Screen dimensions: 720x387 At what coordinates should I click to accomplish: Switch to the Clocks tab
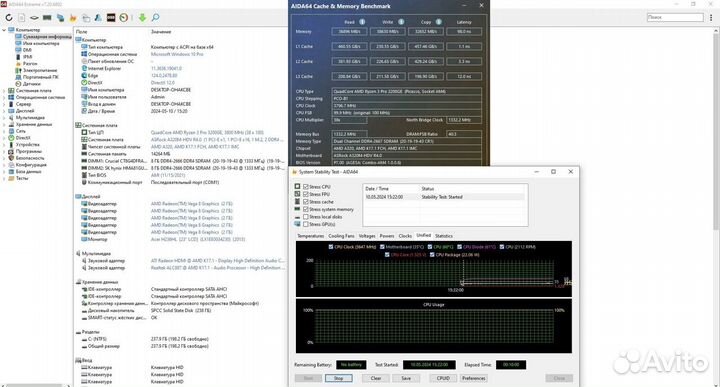405,236
